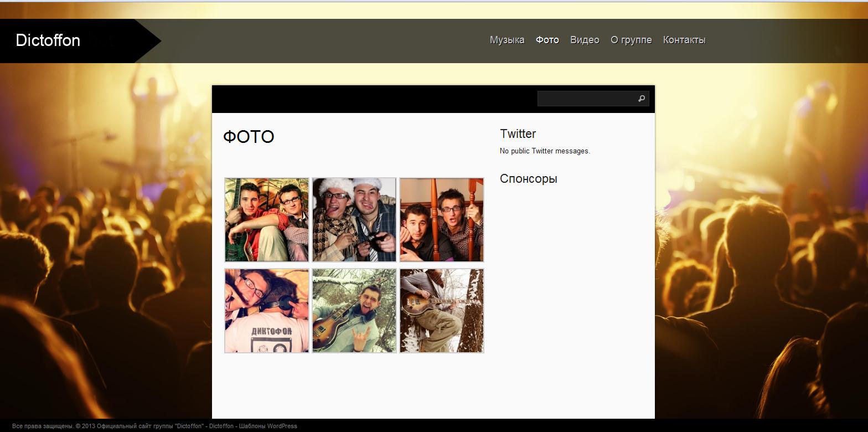868x432 pixels.
Task: Open photo of guitarist showing rock hand sign
Action: pos(354,311)
